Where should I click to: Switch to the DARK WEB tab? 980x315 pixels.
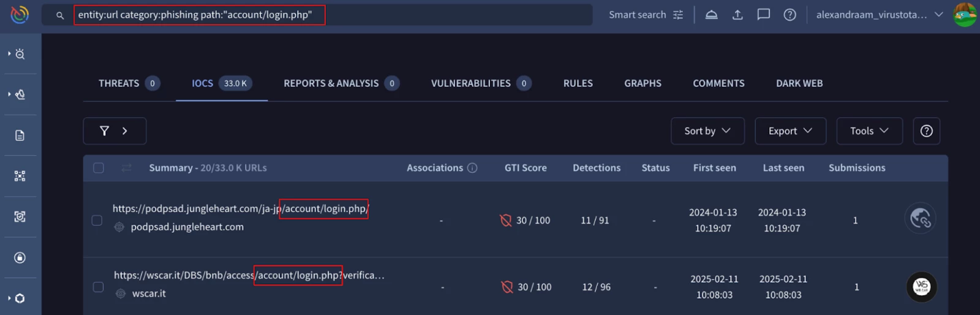[799, 83]
